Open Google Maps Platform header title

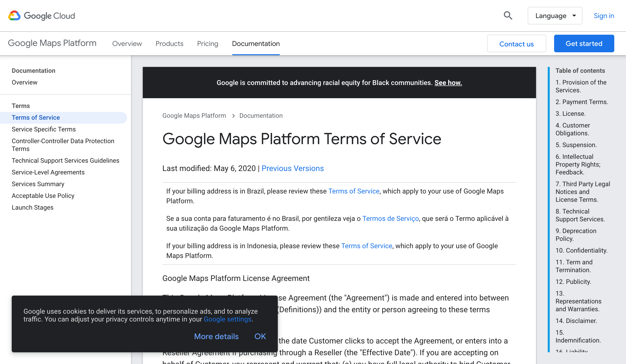[52, 43]
